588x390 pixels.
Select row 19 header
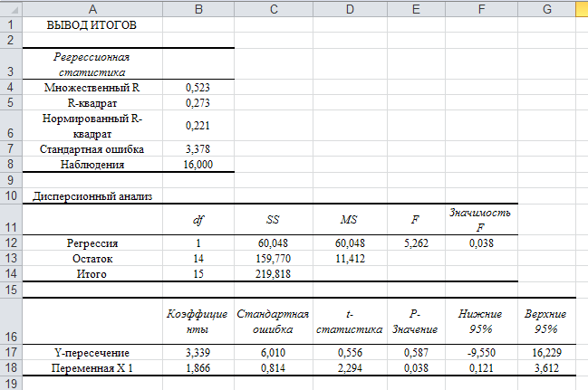(11, 383)
